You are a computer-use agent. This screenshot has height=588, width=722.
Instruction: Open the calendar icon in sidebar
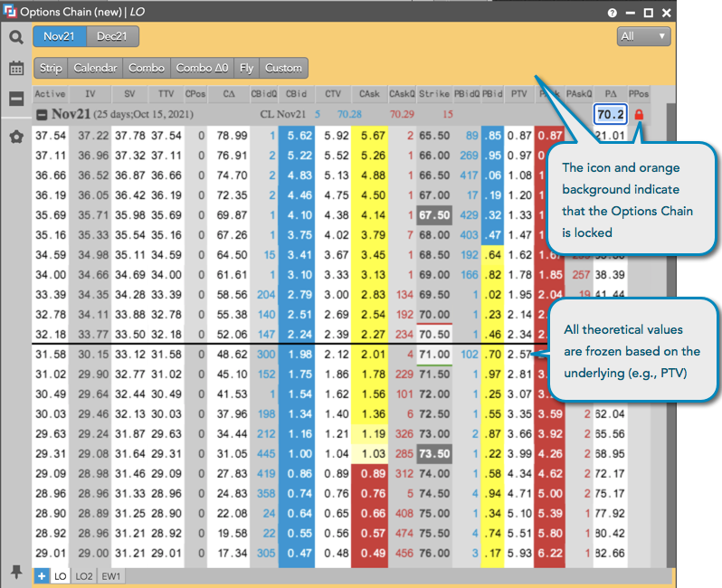pos(16,68)
